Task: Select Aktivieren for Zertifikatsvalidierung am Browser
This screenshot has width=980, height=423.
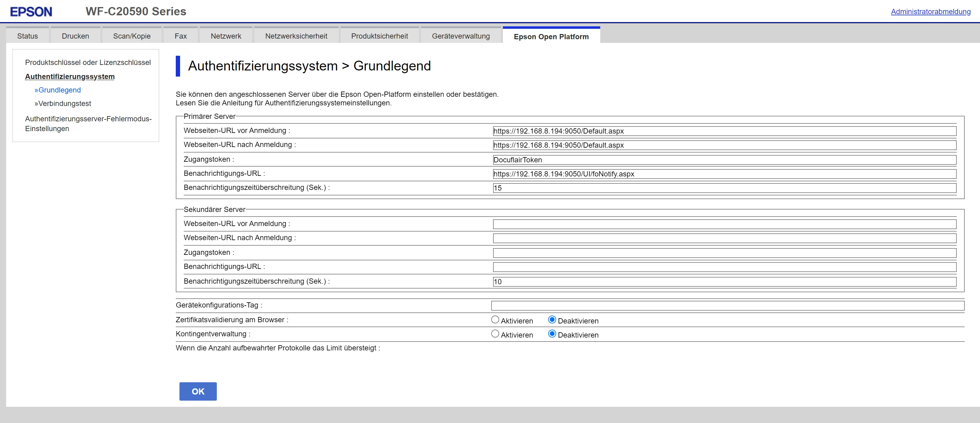Action: pos(495,320)
